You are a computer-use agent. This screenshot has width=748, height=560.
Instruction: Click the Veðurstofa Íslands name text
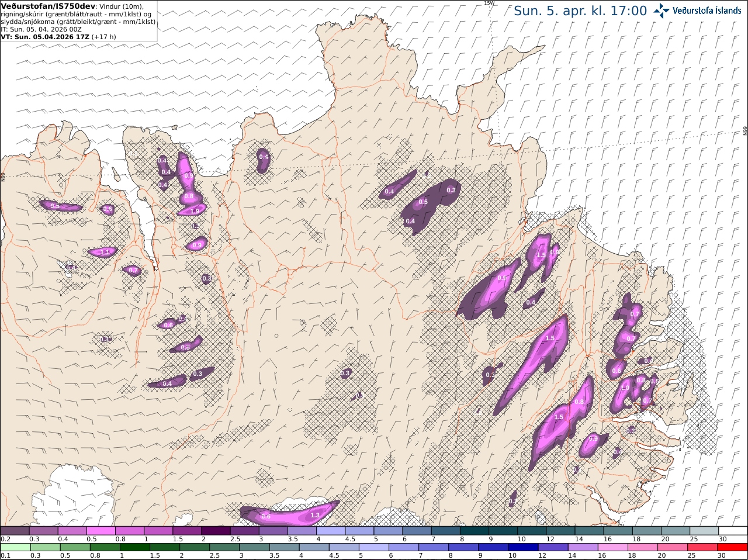[x=707, y=11]
